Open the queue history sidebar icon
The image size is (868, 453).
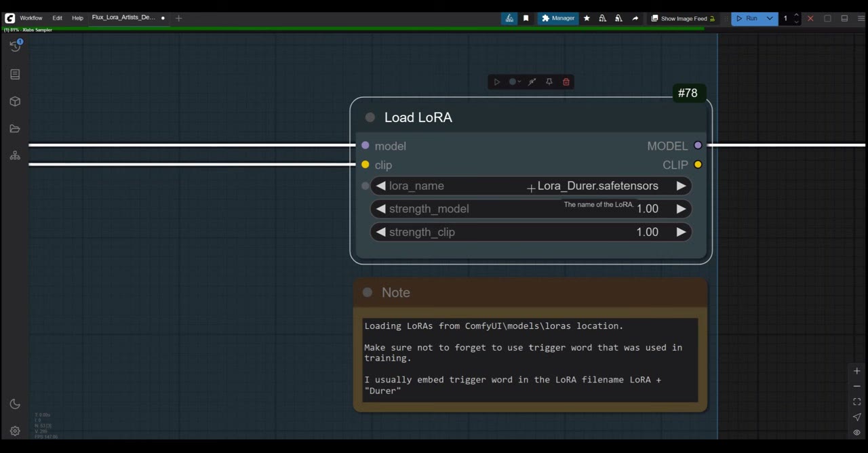(x=15, y=46)
